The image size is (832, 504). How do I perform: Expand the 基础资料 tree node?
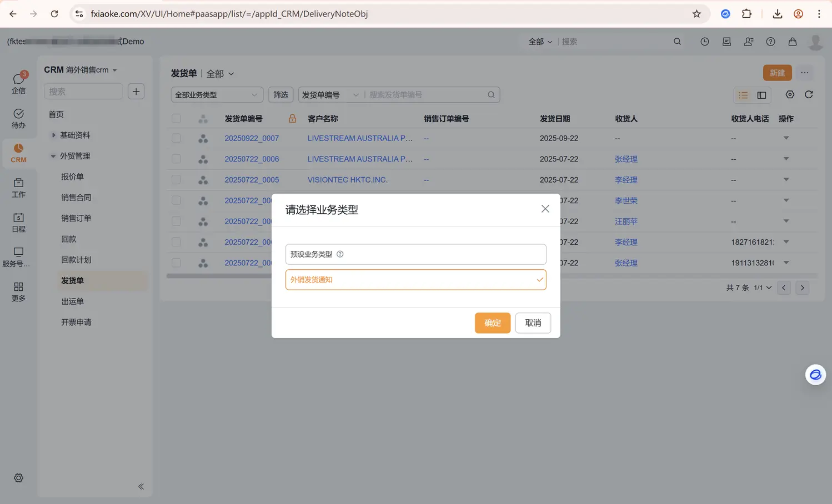[53, 135]
